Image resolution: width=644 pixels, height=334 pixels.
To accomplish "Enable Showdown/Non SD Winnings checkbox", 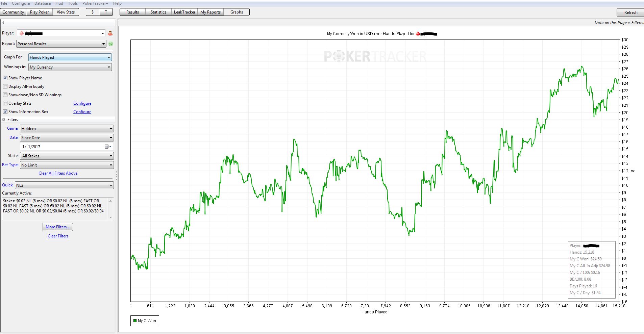I will coord(5,95).
